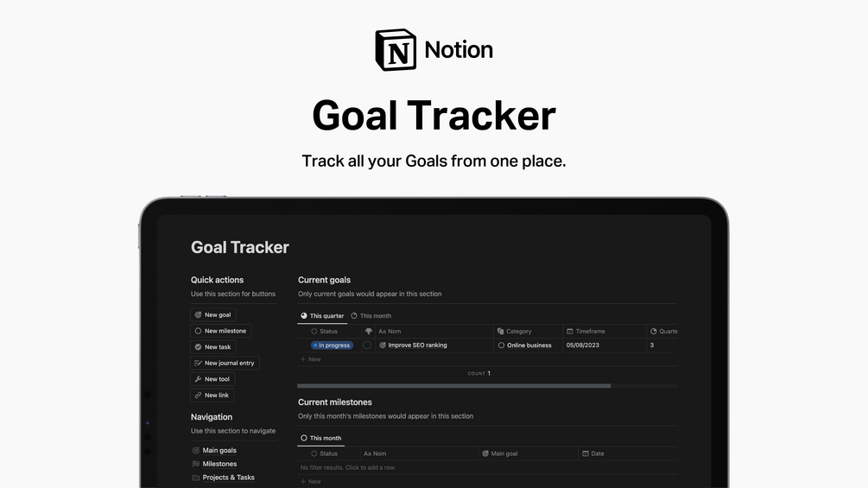Add a new row under Current goals

point(311,359)
